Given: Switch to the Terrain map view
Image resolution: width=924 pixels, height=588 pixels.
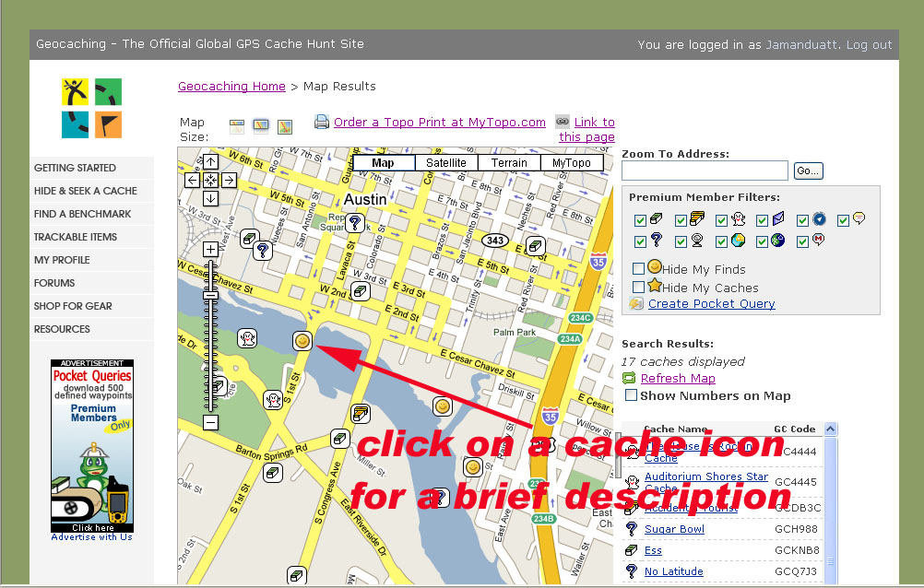Looking at the screenshot, I should (x=509, y=162).
